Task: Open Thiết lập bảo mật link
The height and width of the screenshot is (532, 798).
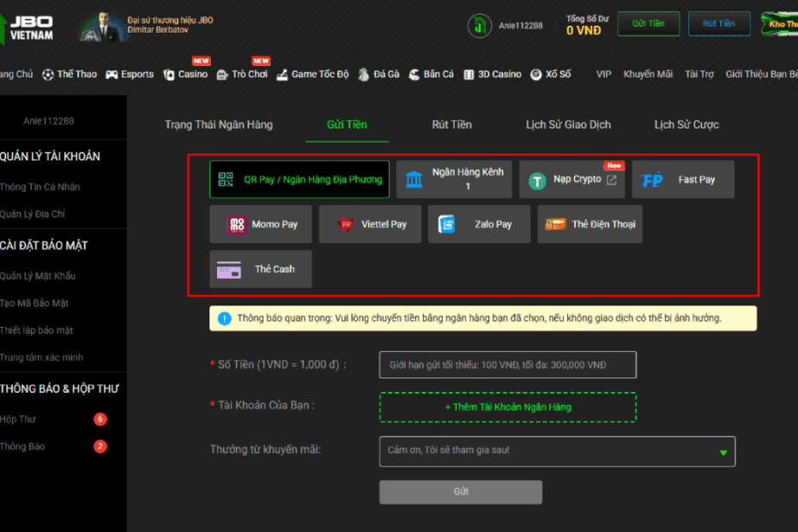Action: point(36,329)
